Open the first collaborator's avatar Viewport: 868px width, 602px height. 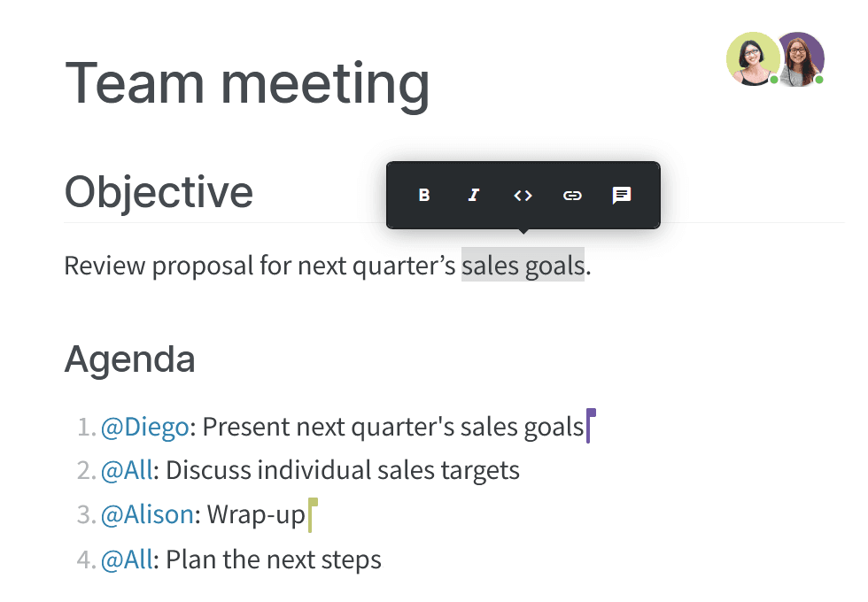coord(752,59)
